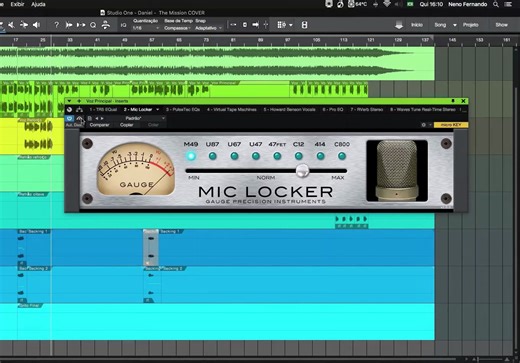Switch to 3 - PulseTec EQs insert tab
520x363 pixels.
tap(183, 110)
